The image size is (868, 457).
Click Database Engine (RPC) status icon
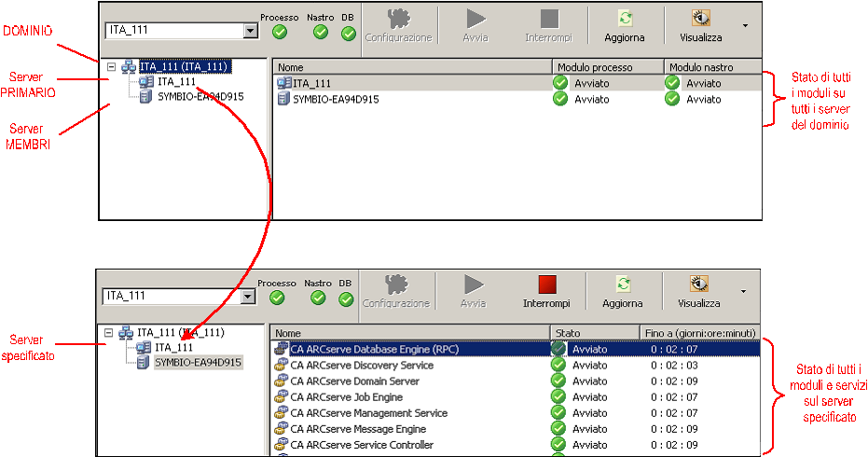(x=558, y=349)
